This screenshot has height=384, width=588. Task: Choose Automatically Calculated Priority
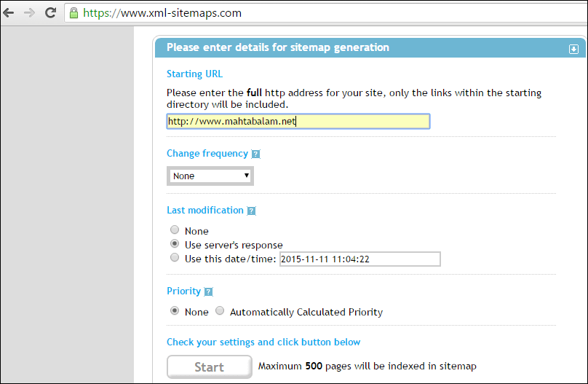(220, 311)
